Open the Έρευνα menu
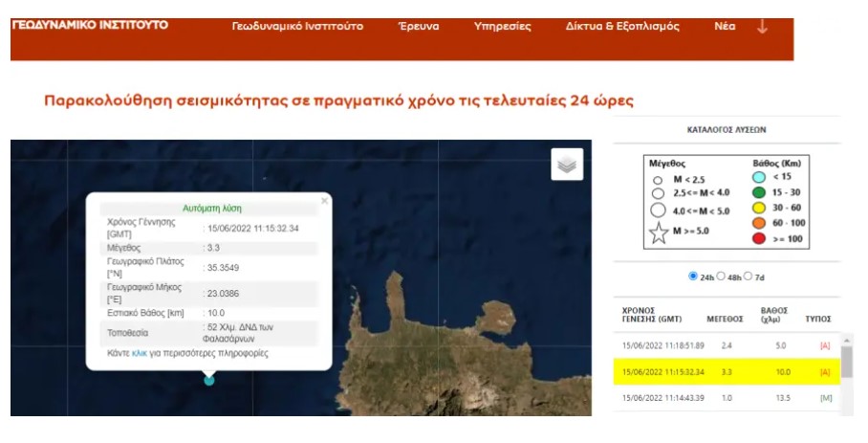Screen dimensions: 868x443 point(419,26)
